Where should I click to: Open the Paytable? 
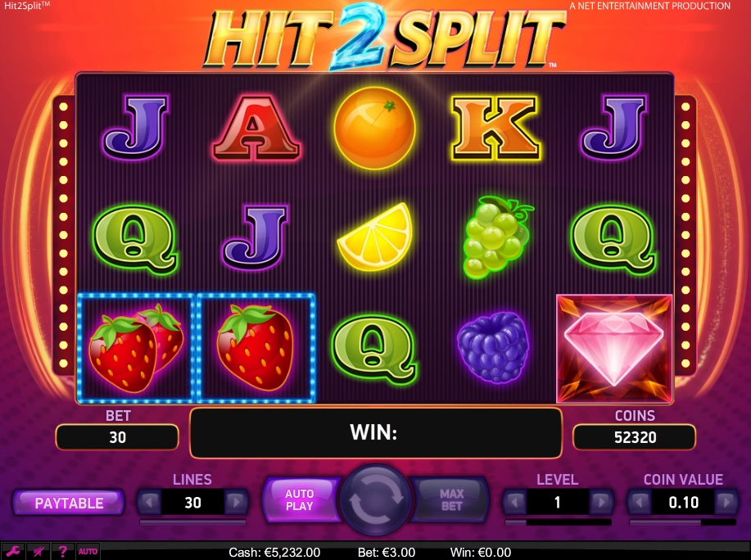point(69,503)
